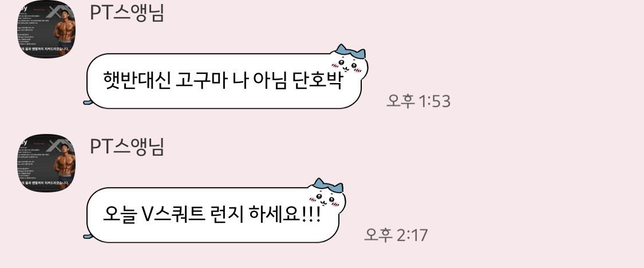Open PT스앵님 profile picture above the 2:17 message

(x=46, y=163)
